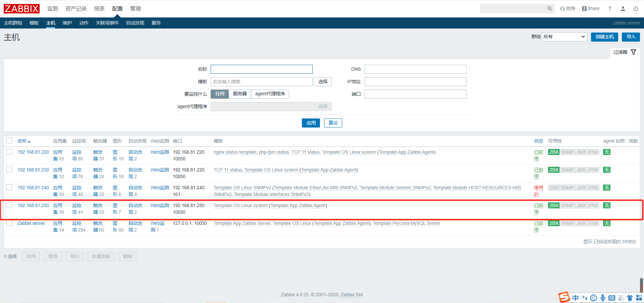Screen dimensions: 644x303
Task: Focus the 名称 filter input field
Action: click(262, 69)
